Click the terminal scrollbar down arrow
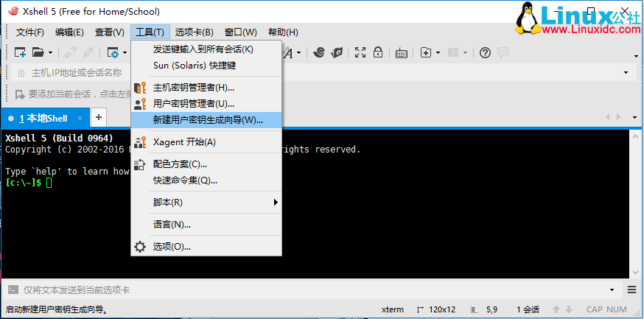This screenshot has width=644, height=319. [636, 273]
